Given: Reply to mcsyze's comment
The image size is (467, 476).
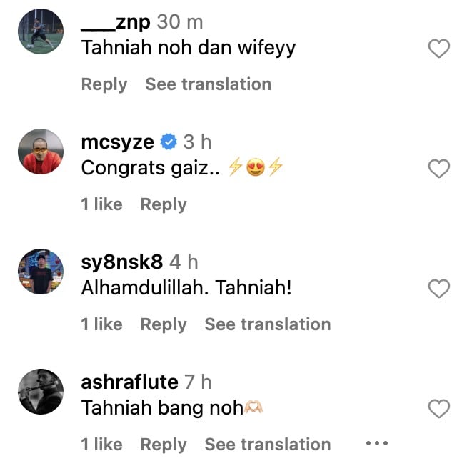Looking at the screenshot, I should point(164,204).
